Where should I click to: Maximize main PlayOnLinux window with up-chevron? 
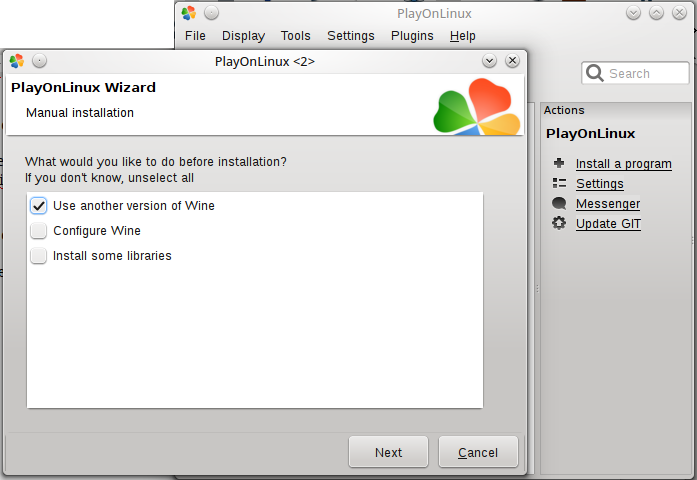point(656,13)
